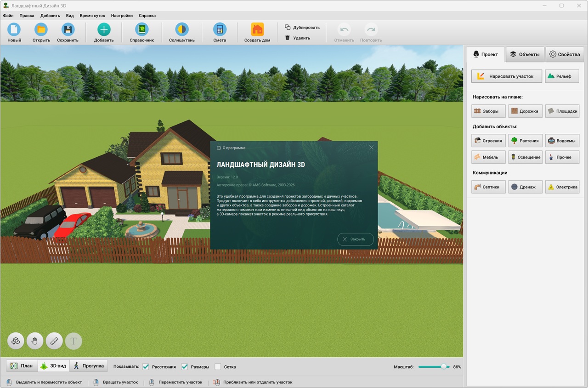Screen dimensions: 588x388
Task: Select the ruler measurement tool
Action: coord(54,341)
